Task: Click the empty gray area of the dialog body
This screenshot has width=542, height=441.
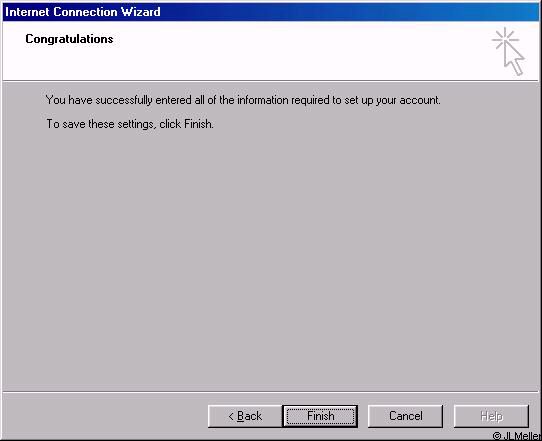Action: 271,259
